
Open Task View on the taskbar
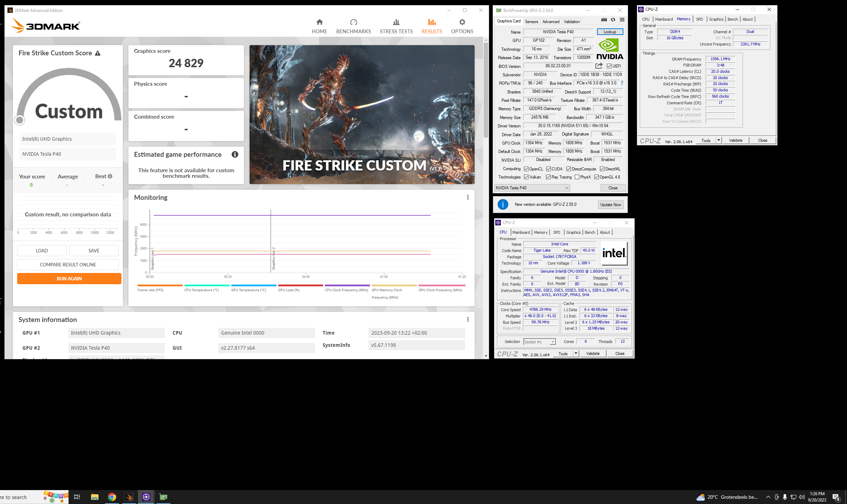tap(77, 497)
